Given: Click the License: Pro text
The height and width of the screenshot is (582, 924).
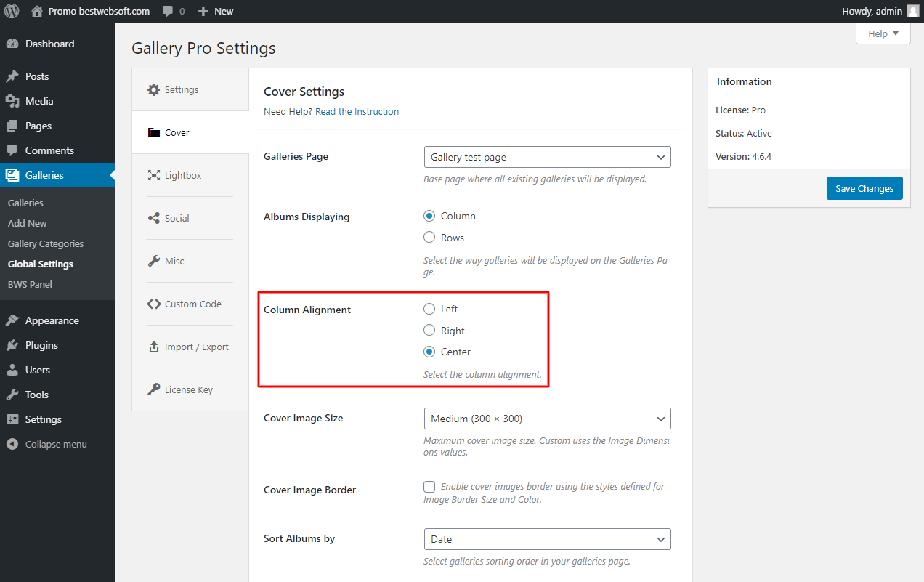Looking at the screenshot, I should coord(741,110).
